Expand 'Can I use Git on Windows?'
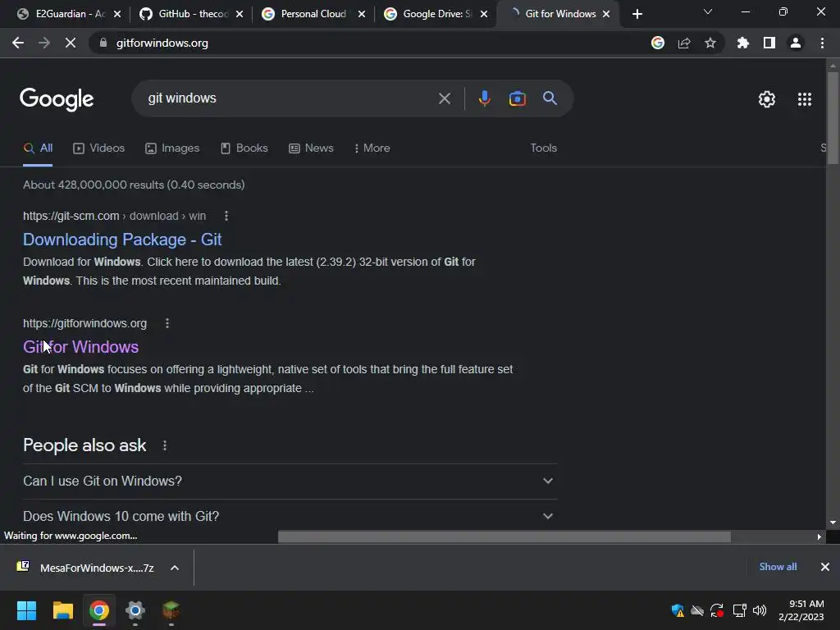 (290, 481)
